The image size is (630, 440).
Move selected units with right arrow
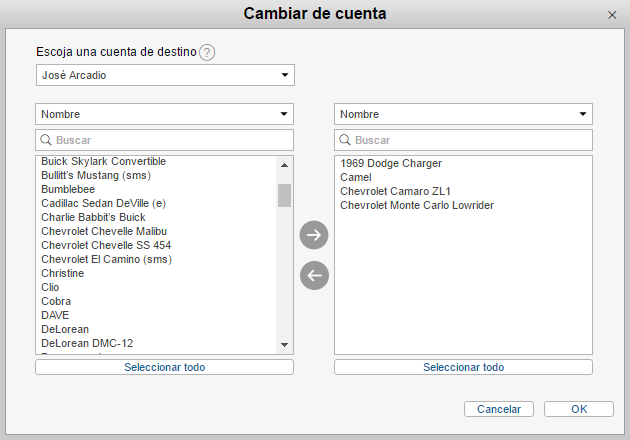[x=314, y=235]
